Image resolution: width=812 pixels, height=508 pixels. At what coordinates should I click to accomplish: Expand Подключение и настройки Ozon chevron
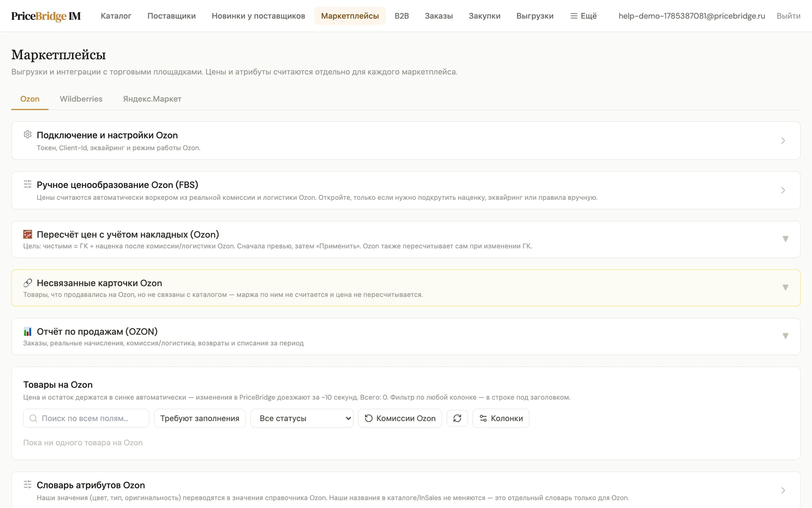click(x=783, y=141)
